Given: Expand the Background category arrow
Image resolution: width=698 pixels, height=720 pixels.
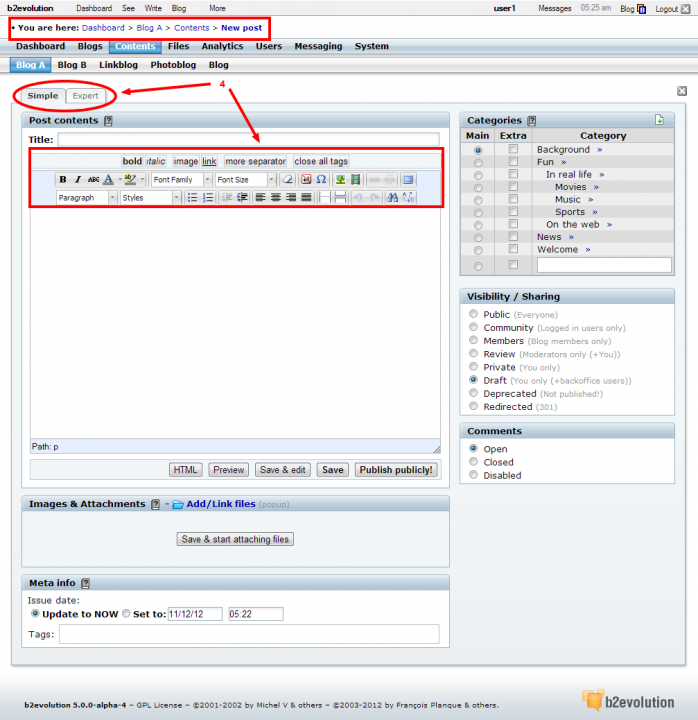Looking at the screenshot, I should 599,150.
